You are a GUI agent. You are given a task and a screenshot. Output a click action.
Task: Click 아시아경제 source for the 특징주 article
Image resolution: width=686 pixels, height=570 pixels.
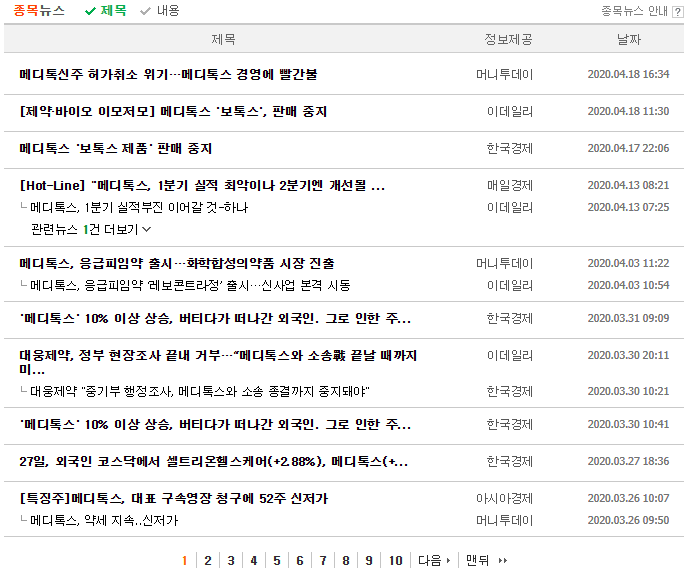(504, 499)
